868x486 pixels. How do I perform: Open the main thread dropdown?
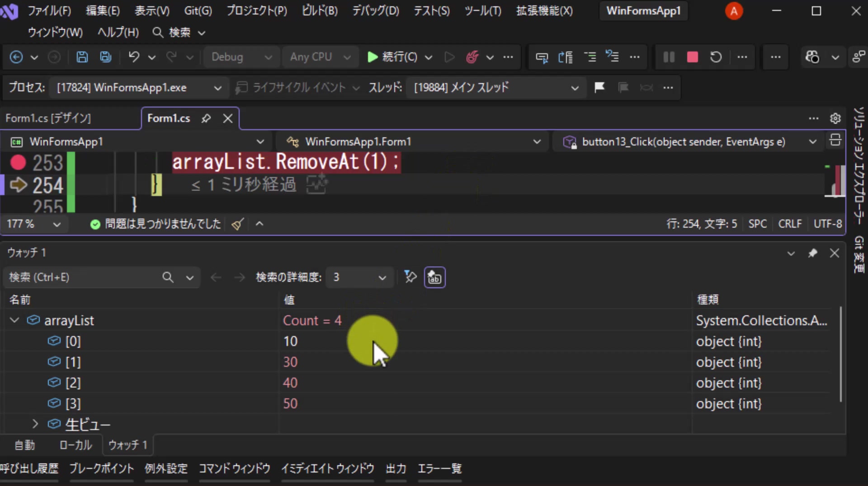[496, 87]
